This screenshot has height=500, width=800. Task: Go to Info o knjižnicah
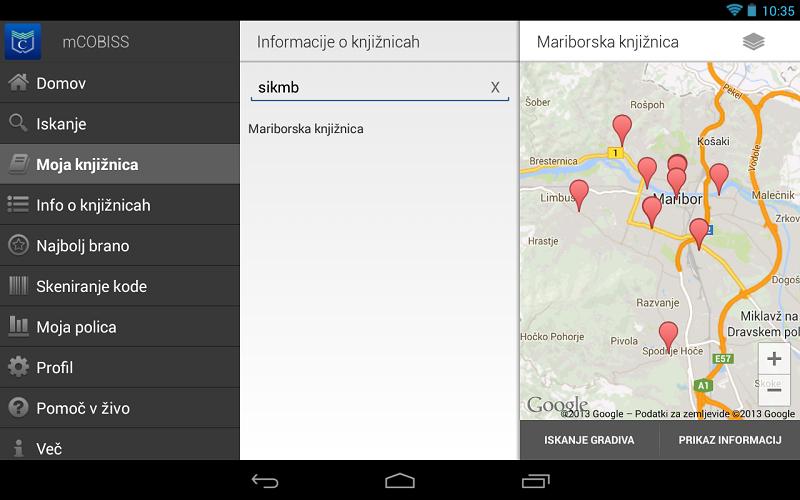[120, 205]
